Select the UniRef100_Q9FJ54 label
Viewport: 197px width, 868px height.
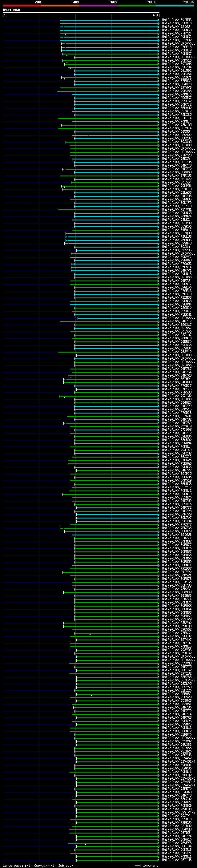(176, 74)
